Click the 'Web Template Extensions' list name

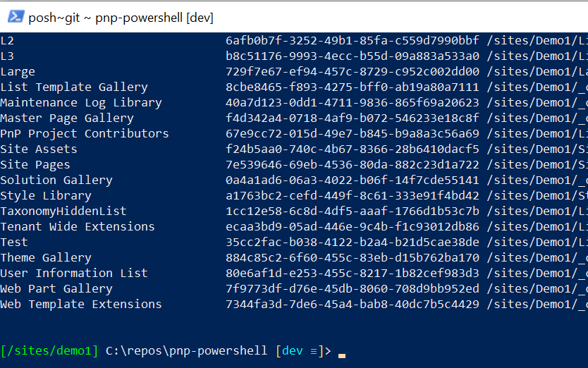[x=81, y=305]
